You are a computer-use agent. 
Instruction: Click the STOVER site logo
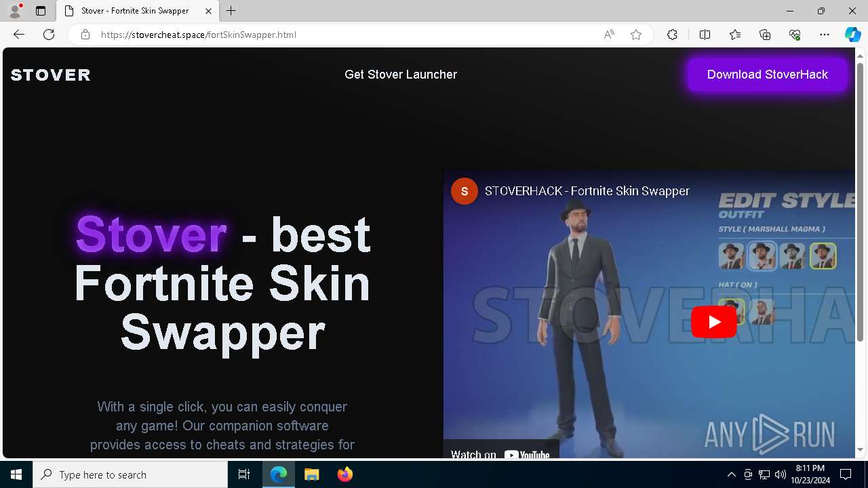pos(51,75)
